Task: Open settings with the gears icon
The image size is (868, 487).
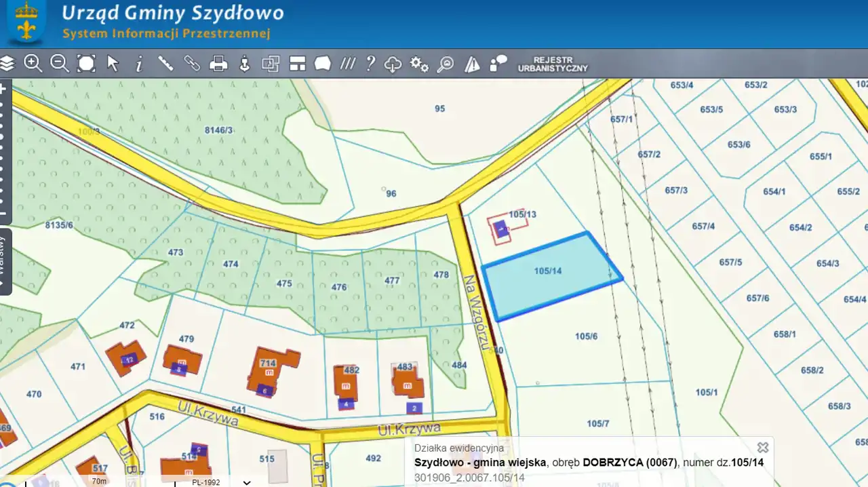Action: 419,64
